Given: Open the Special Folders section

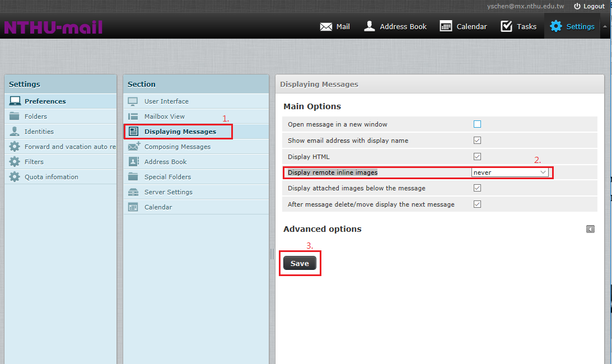Looking at the screenshot, I should (167, 177).
